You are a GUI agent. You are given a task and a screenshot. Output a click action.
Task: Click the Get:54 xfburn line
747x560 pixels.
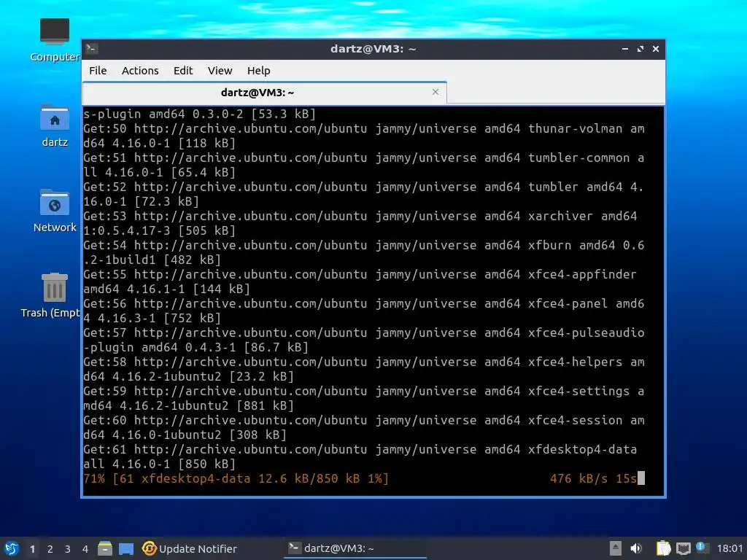point(364,252)
